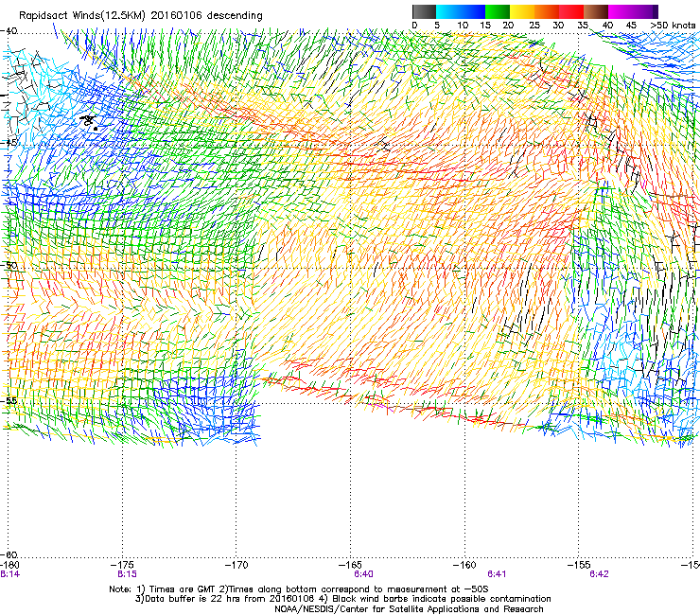Pick the orange 25–30 knots legend color
Image resolution: width=700 pixels, height=615 pixels.
pyautogui.click(x=547, y=11)
